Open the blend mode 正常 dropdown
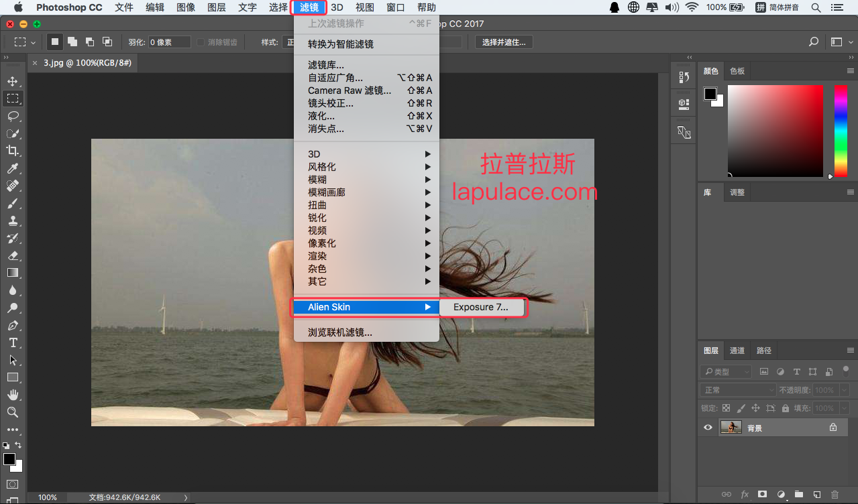 [x=737, y=390]
